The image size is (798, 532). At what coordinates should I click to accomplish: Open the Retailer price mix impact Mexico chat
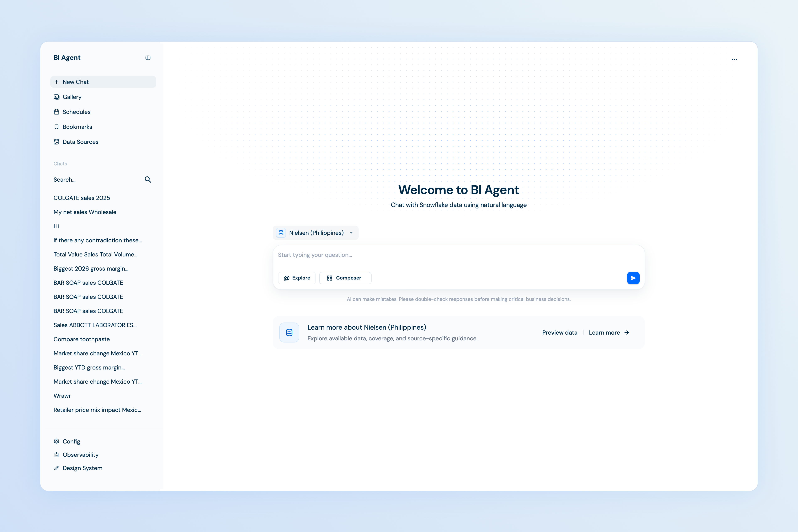(97, 410)
